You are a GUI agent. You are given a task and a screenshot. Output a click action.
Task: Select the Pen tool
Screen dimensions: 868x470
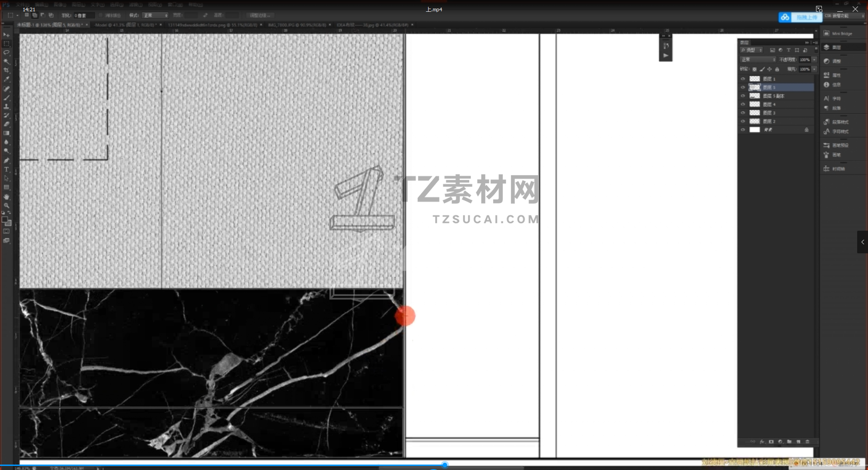[x=6, y=161]
